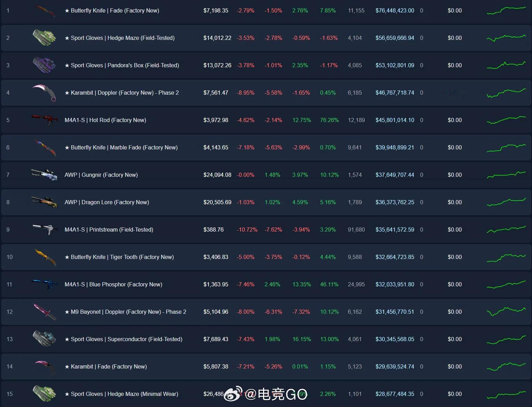Image resolution: width=532 pixels, height=407 pixels.
Task: Click the Pandora's Box trend sparkline
Action: [506, 65]
